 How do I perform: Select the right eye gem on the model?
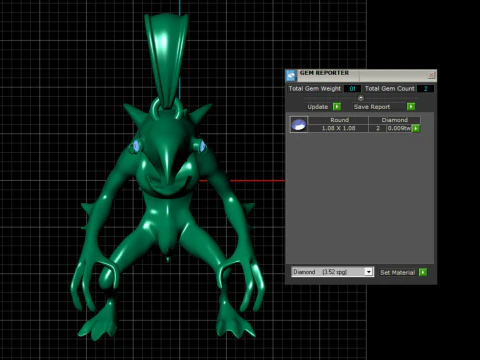(x=202, y=146)
